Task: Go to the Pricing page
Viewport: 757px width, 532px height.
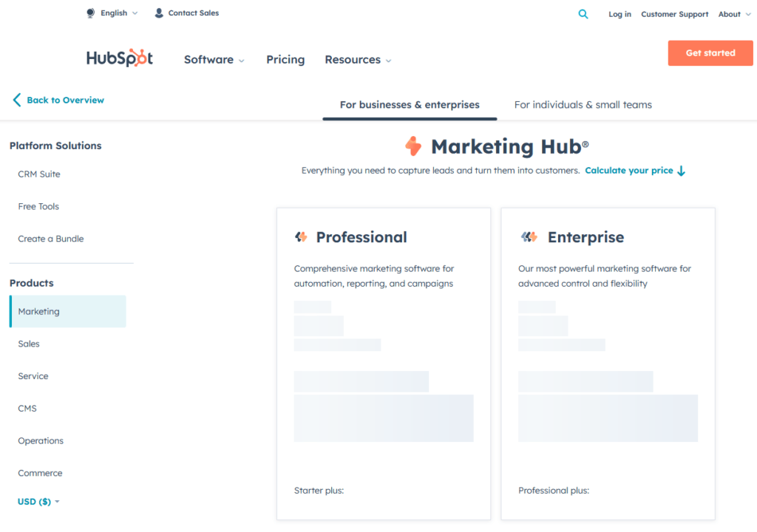Action: 285,59
